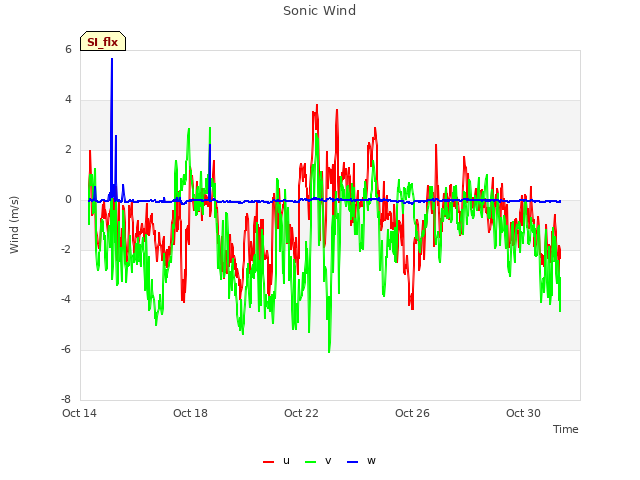This screenshot has height=480, width=640.
Task: Click the y-axis label -4
Action: [66, 300]
